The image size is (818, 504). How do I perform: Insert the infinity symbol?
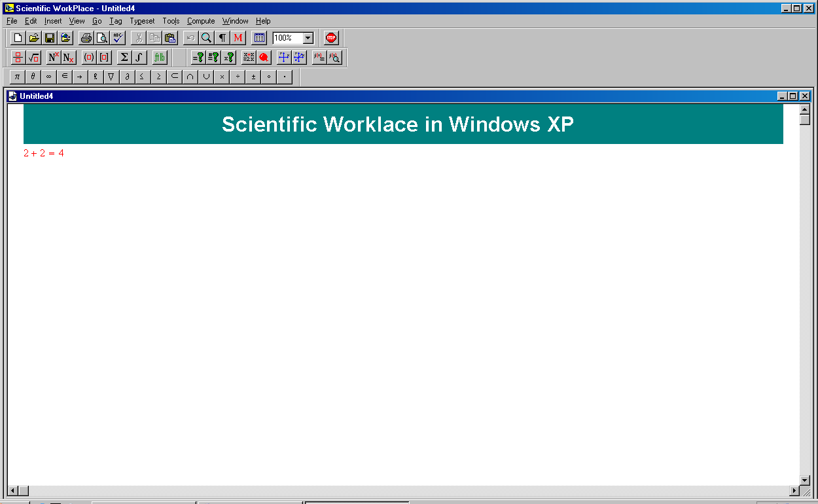[x=48, y=77]
